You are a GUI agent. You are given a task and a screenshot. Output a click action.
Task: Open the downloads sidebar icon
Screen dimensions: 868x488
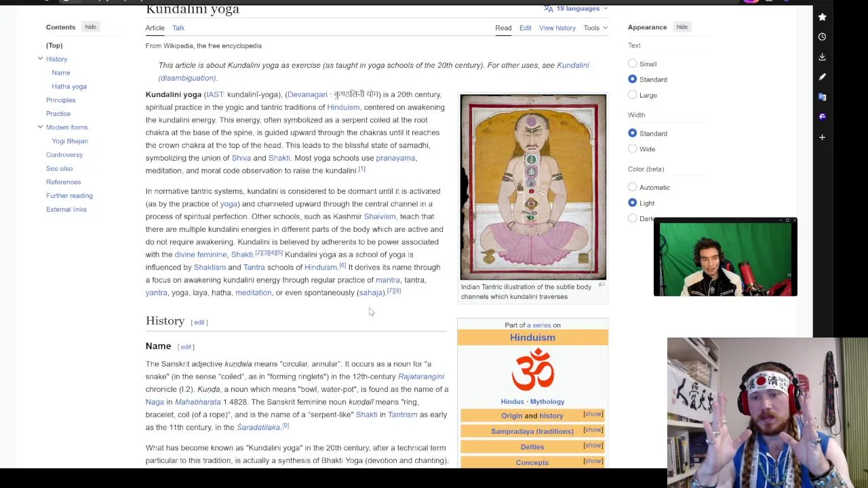822,57
